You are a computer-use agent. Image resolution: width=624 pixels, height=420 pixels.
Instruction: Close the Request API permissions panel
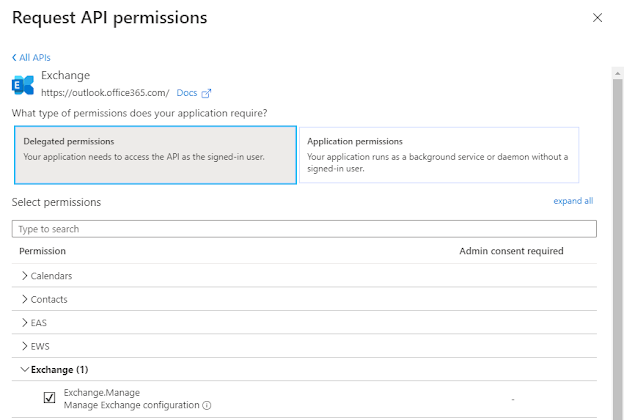point(598,18)
